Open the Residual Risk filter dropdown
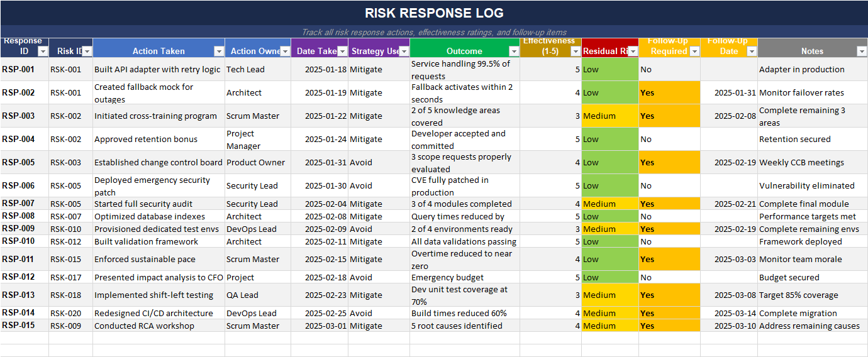 (633, 52)
